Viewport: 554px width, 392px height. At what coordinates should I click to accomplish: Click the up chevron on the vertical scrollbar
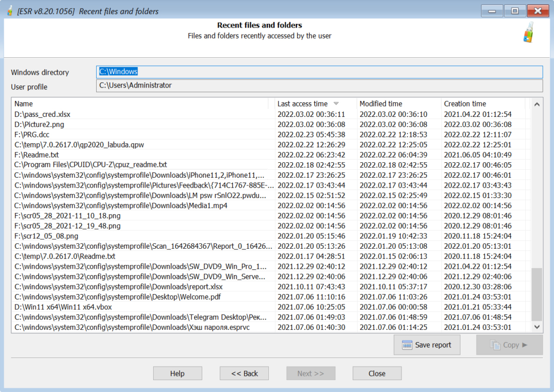click(x=537, y=104)
